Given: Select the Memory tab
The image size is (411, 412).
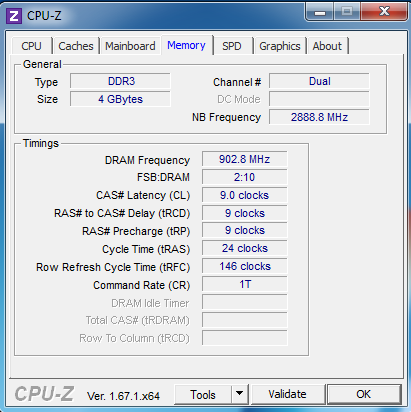Looking at the screenshot, I should point(186,45).
